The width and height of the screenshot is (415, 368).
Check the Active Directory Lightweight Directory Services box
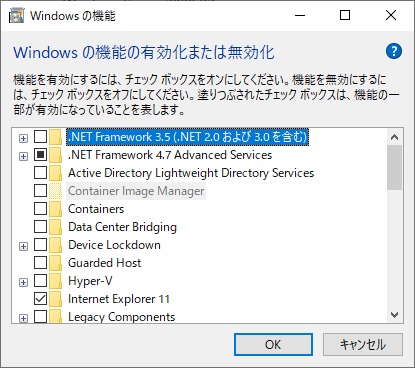(40, 173)
